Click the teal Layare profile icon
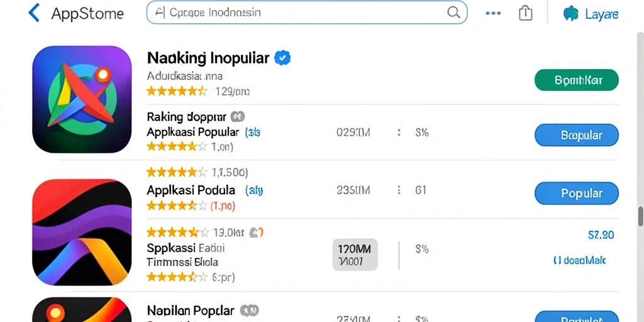The height and width of the screenshot is (322, 644). 570,13
